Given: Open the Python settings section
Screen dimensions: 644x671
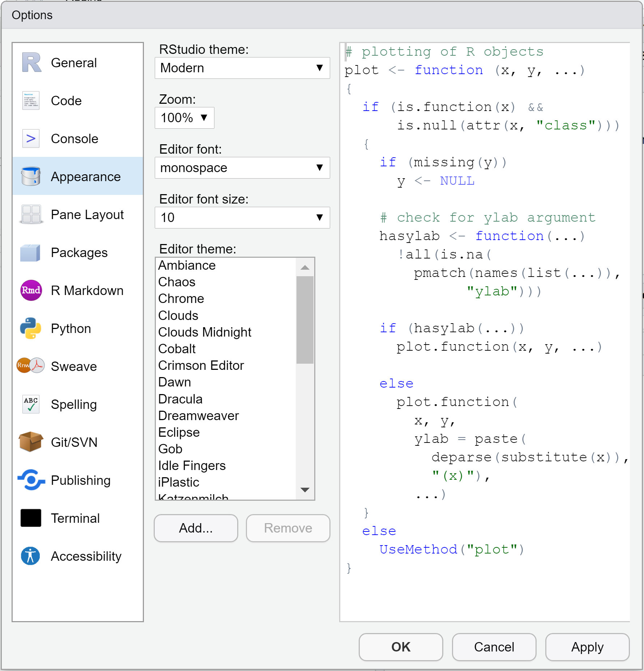Looking at the screenshot, I should pos(78,328).
